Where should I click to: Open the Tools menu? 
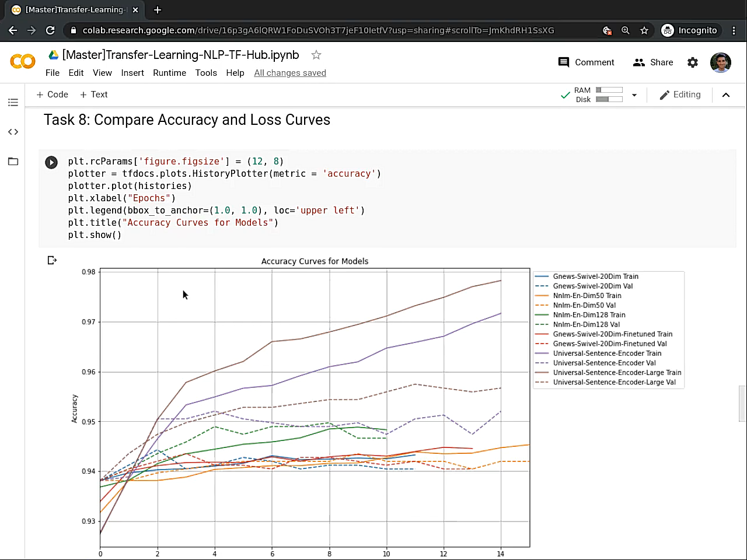tap(205, 73)
